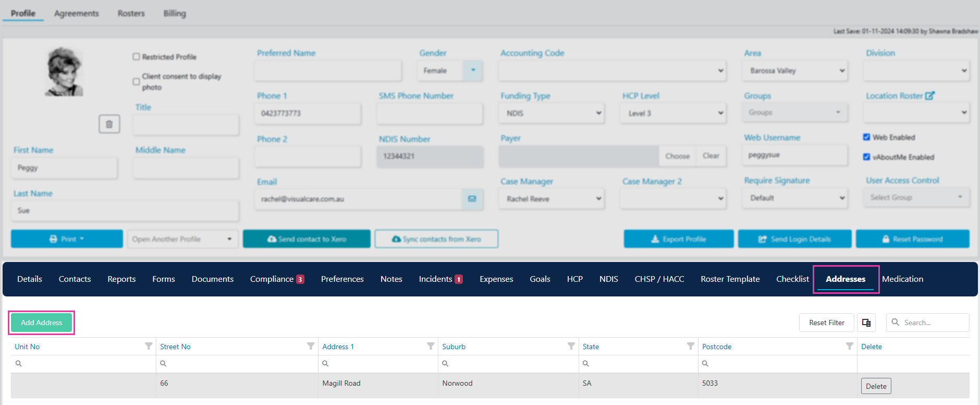
Task: Toggle the Restricted Profile checkbox
Action: tap(136, 56)
